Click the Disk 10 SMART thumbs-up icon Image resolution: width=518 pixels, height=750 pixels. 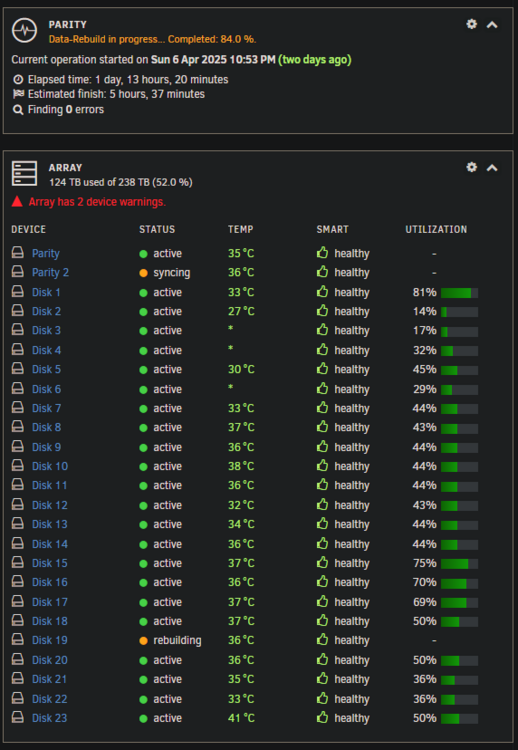(x=322, y=465)
